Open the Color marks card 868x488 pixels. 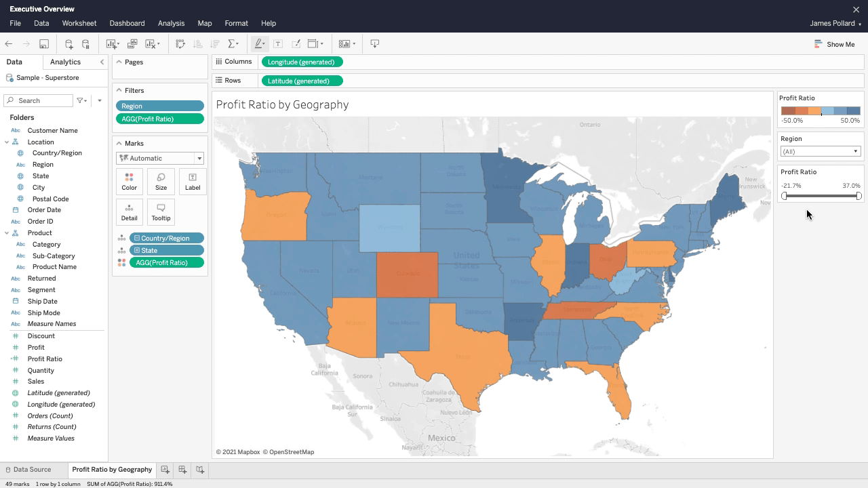(129, 181)
